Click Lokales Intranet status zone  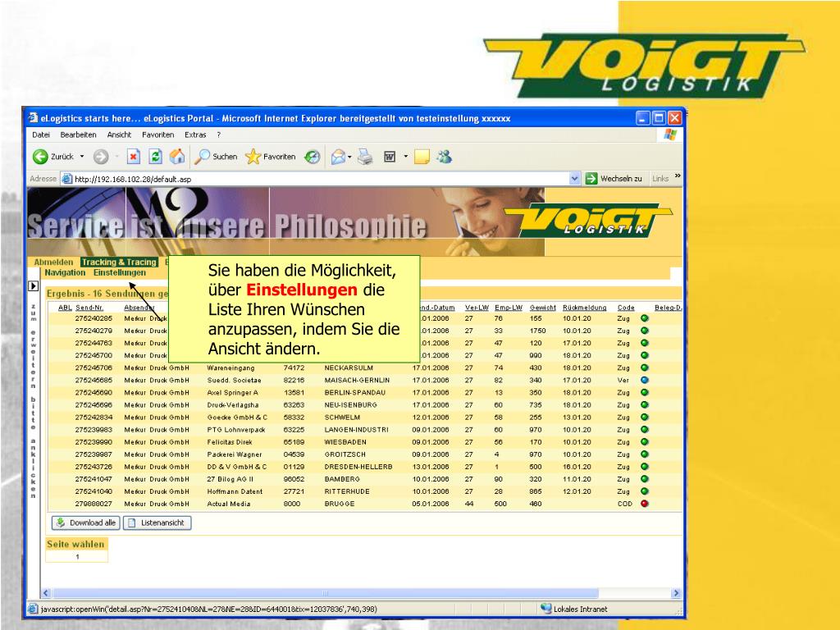(574, 609)
